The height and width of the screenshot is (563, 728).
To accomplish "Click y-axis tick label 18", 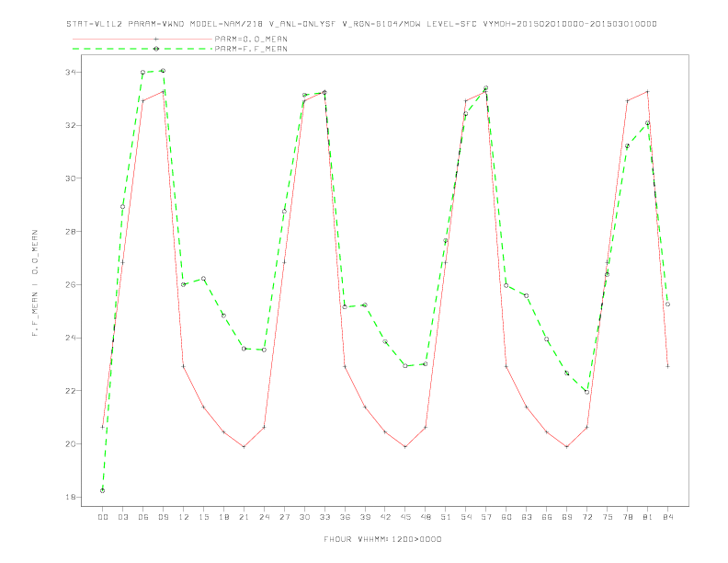I will 71,497.
